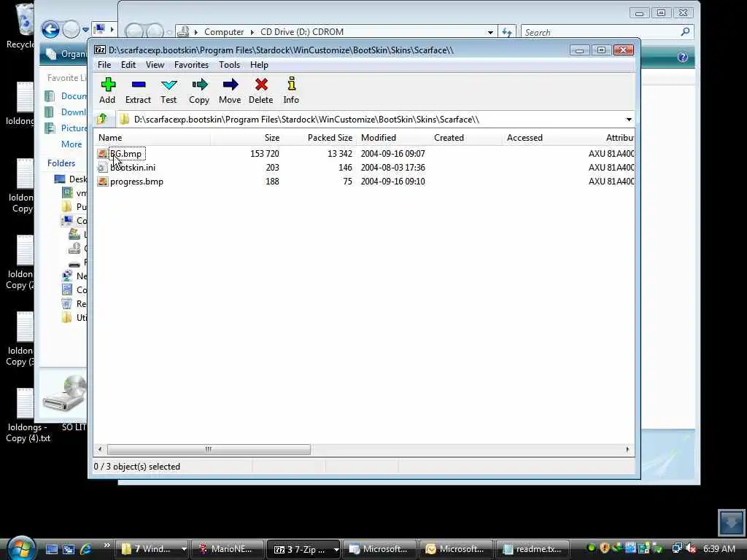Expand the 7 Windows Explorer taskbar group arrow
The image size is (747, 560).
coord(183,550)
